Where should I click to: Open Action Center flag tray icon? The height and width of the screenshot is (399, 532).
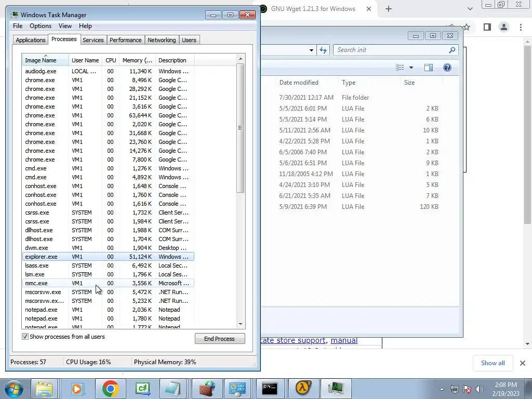pos(467,389)
